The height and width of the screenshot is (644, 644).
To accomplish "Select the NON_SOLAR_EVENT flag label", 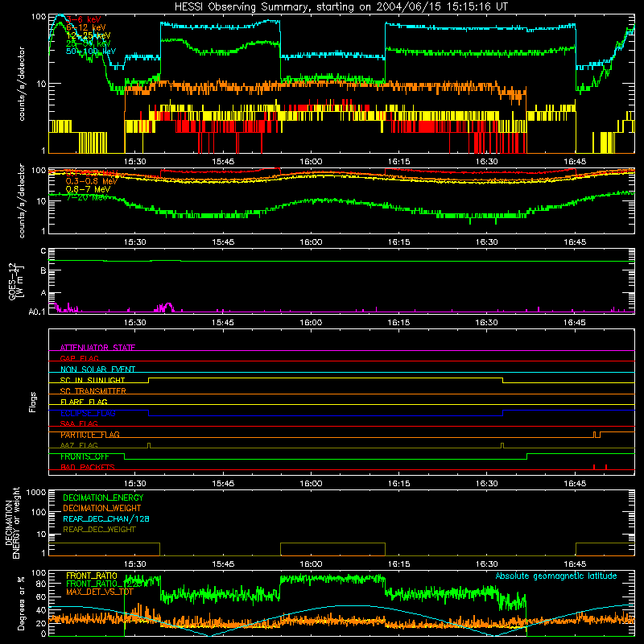I will pos(97,369).
